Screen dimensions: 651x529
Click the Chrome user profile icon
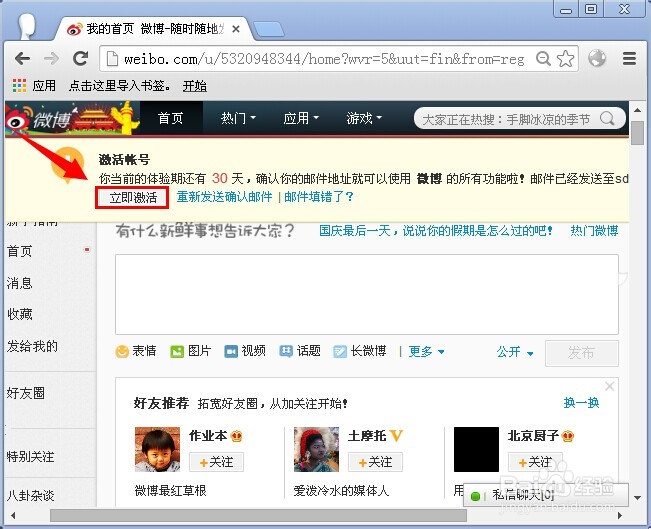[x=27, y=26]
